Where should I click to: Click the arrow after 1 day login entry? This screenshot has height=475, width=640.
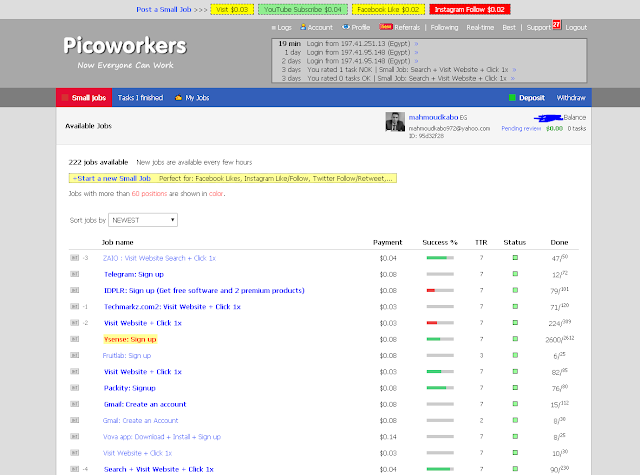(x=416, y=52)
